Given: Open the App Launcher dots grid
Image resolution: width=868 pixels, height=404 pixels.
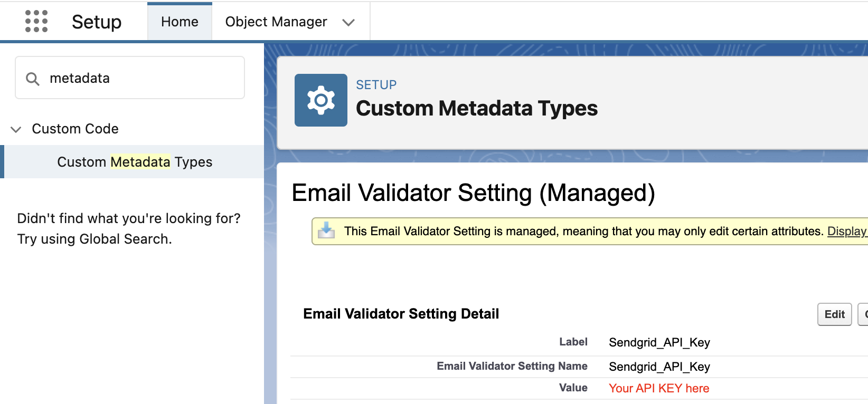Looking at the screenshot, I should click(x=36, y=21).
